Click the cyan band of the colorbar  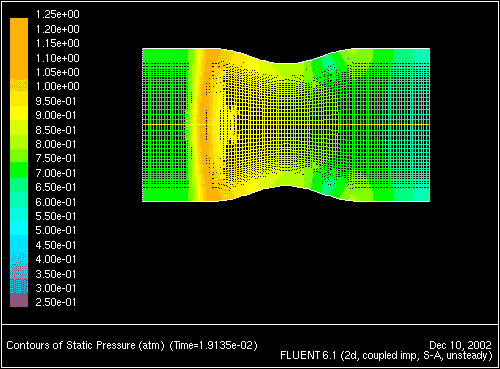19,228
